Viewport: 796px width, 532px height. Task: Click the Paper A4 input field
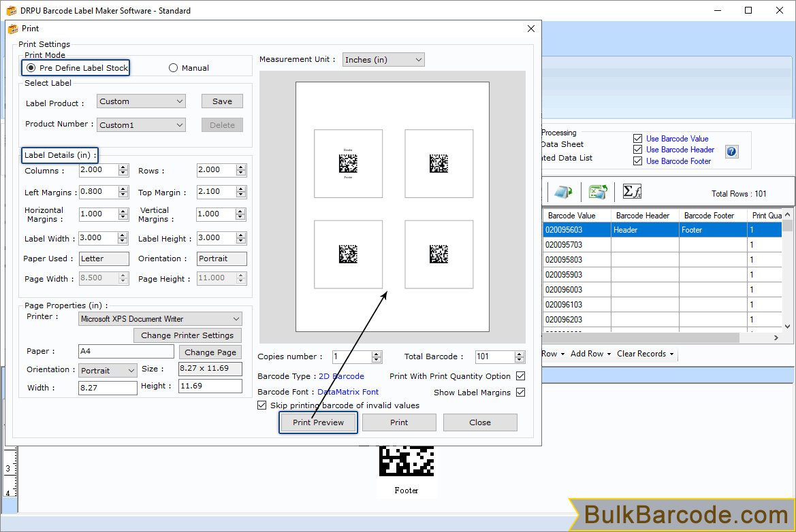coord(127,351)
